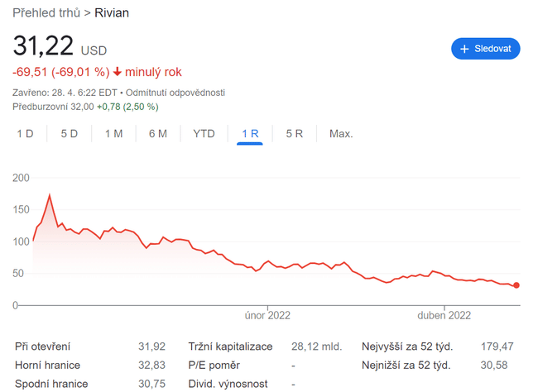Screen dimensions: 538x392
Task: Click the Rivian breadcrumb text
Action: pos(112,12)
